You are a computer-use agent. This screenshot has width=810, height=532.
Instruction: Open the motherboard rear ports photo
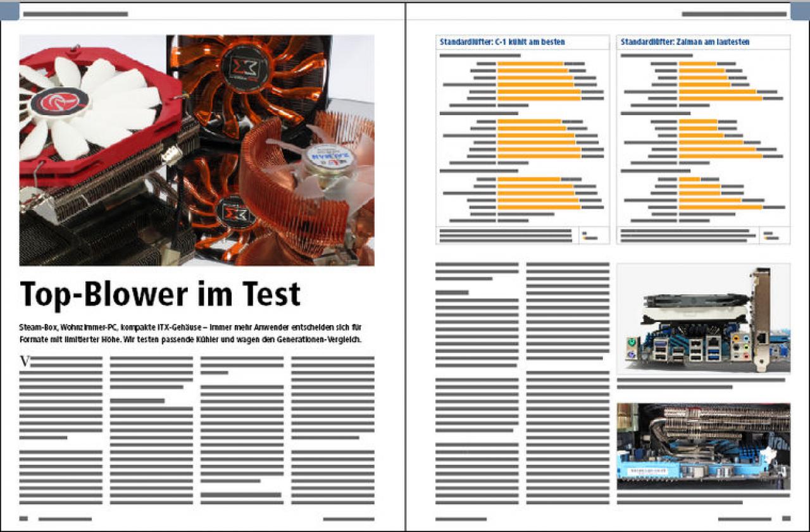(704, 318)
